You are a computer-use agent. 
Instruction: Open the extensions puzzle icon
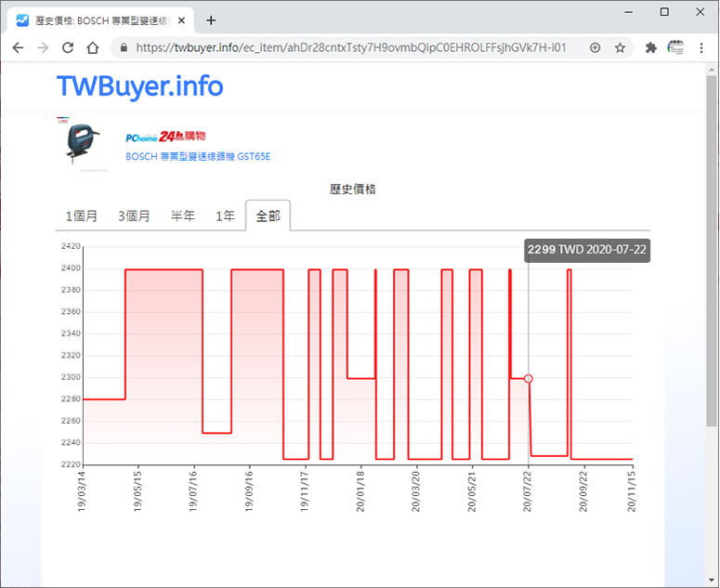click(650, 47)
